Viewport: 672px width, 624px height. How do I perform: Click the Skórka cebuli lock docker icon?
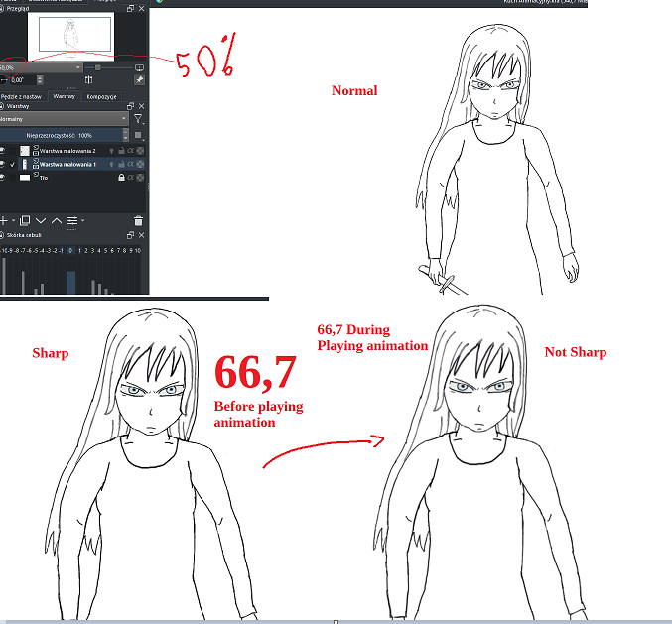(2, 235)
